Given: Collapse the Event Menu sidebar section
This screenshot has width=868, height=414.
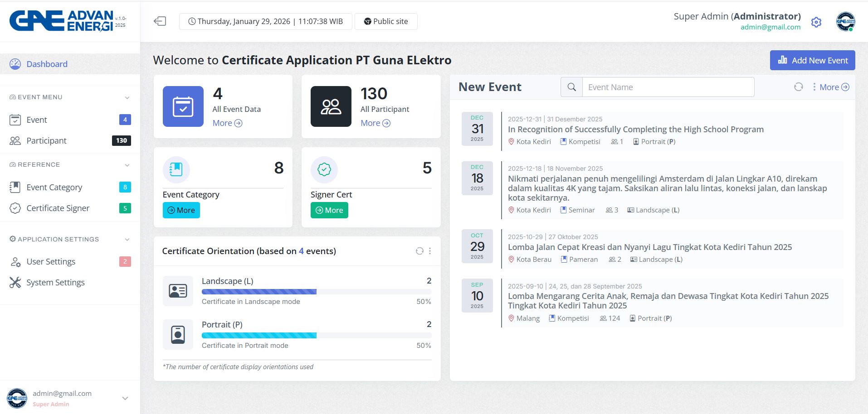Looking at the screenshot, I should point(127,97).
